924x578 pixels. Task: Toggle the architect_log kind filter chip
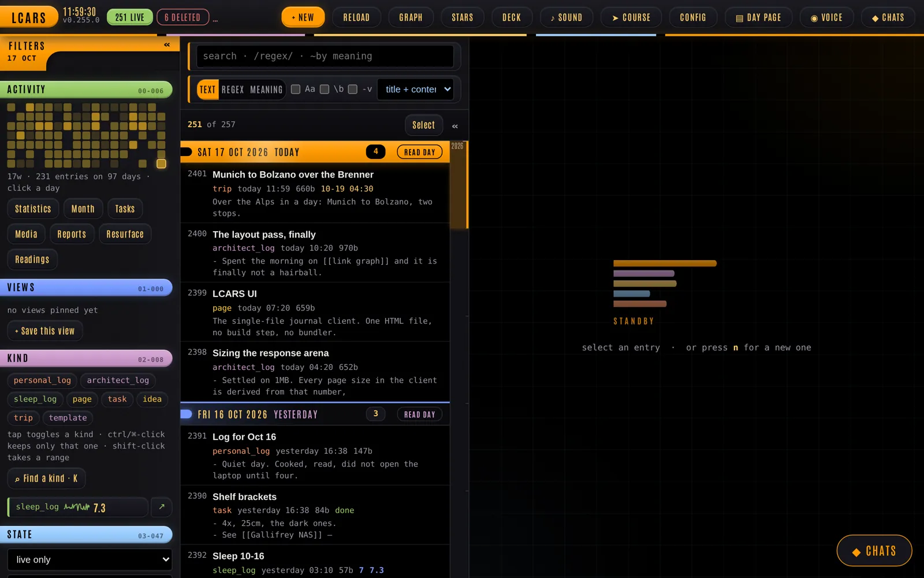coord(118,380)
